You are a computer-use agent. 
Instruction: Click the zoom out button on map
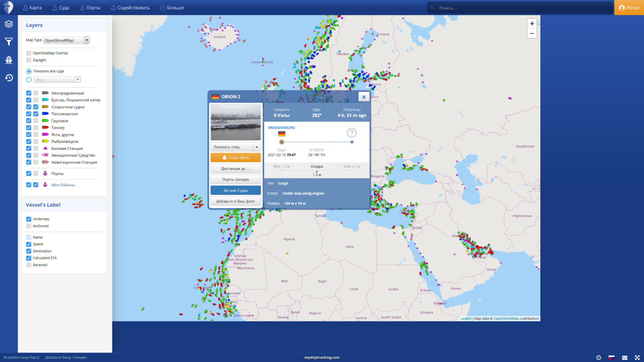pyautogui.click(x=532, y=34)
